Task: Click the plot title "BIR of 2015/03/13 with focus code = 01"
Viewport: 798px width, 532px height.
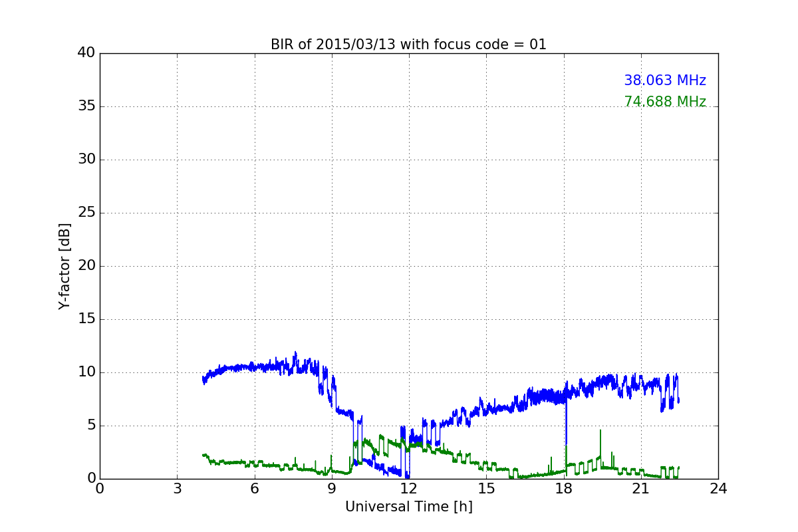Action: 408,45
